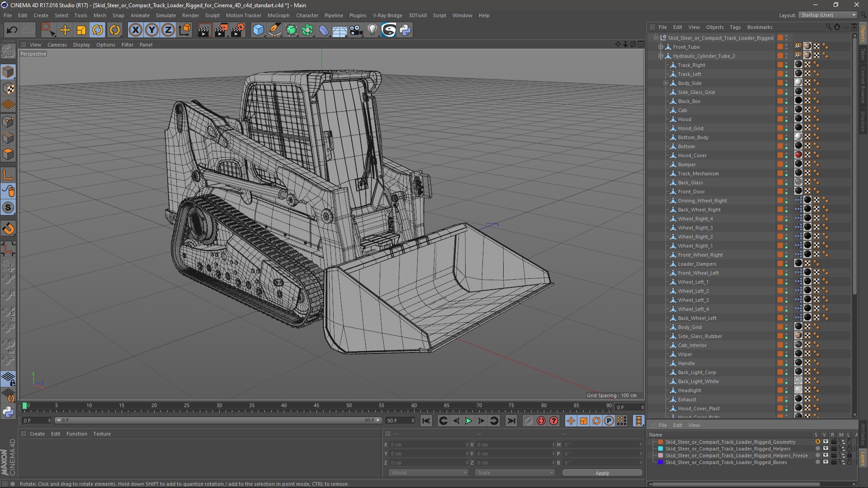Screen dimensions: 868x488
Task: Open the spline Pen tool icon
Action: (274, 30)
